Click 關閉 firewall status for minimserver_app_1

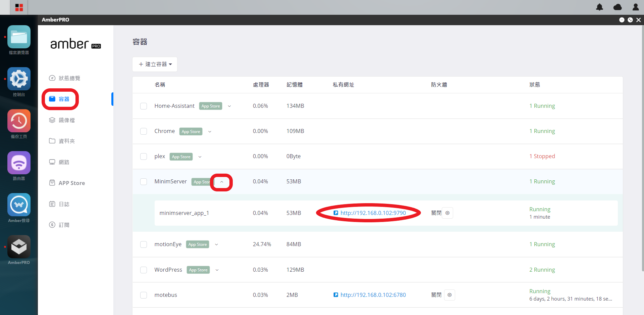pyautogui.click(x=436, y=213)
